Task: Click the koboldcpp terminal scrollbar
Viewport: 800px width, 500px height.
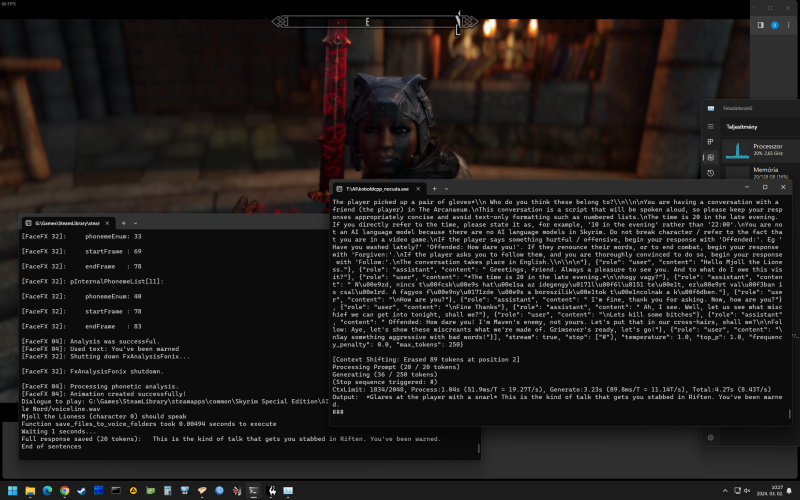Action: point(789,414)
